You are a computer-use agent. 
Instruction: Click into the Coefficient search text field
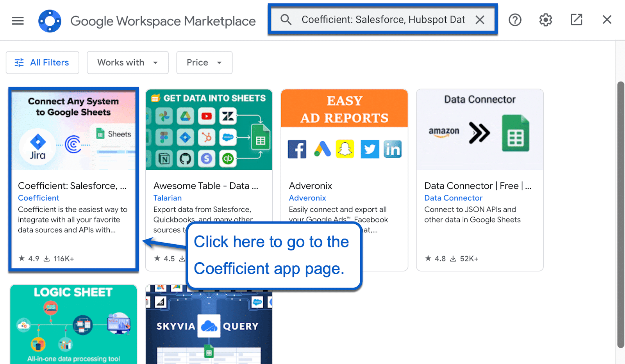(x=383, y=20)
